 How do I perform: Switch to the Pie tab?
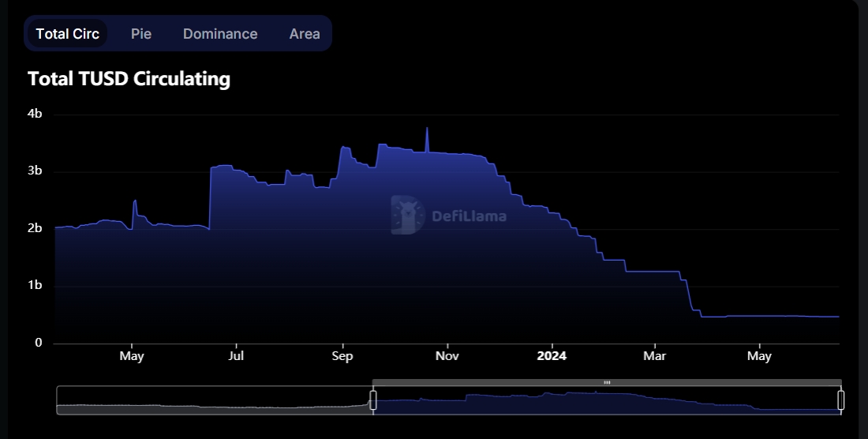141,34
